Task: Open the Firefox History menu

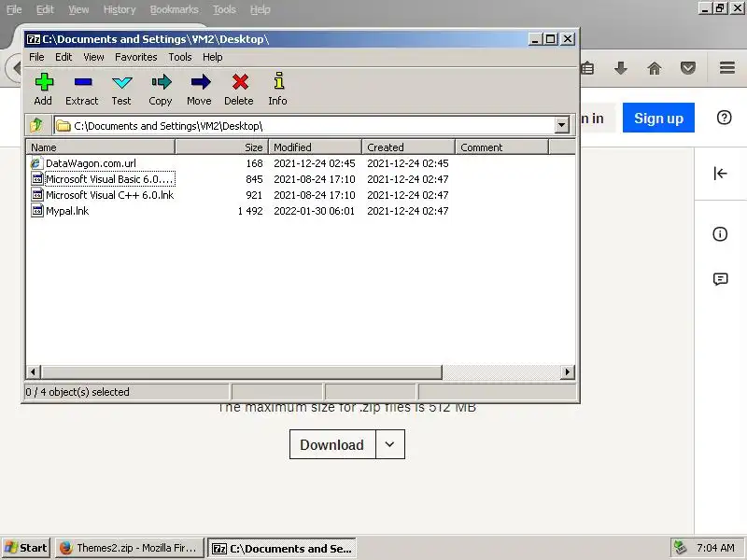Action: [x=120, y=9]
